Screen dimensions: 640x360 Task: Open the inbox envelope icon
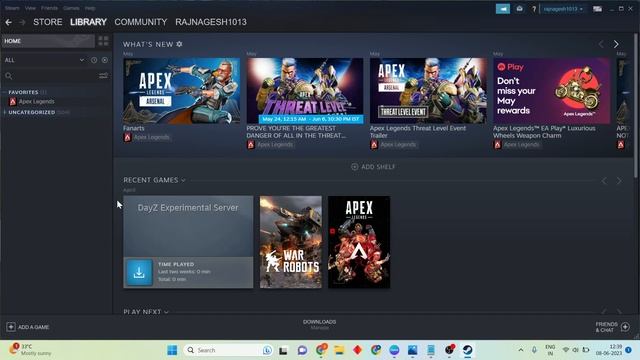pos(520,9)
